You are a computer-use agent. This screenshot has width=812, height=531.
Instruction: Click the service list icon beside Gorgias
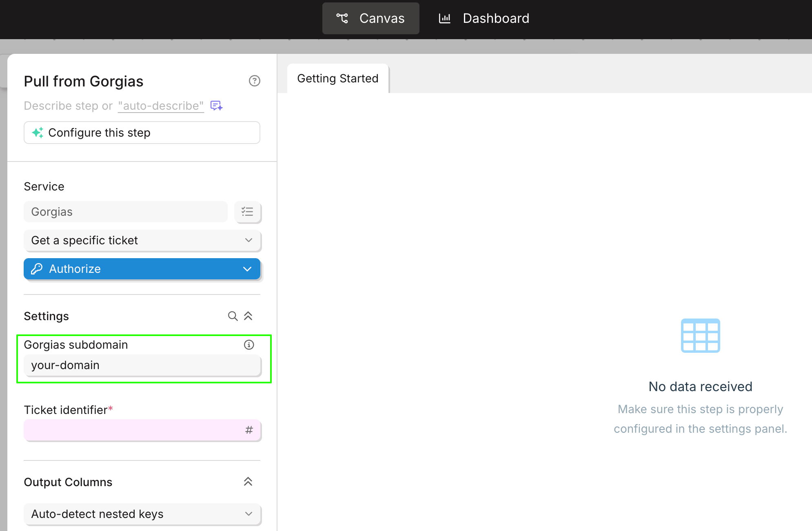tap(247, 212)
